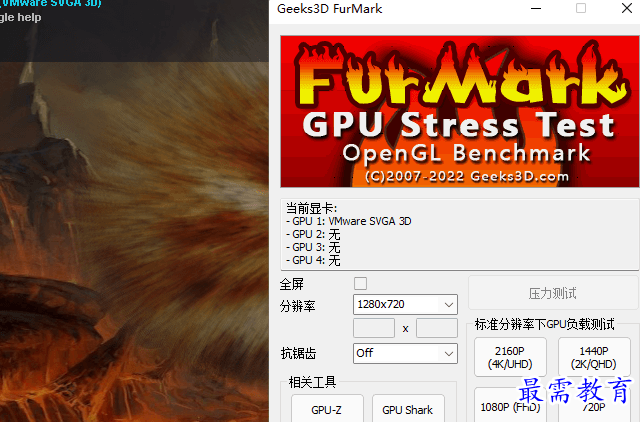Close the Geeks3D FurMark window
The image size is (640, 422).
coord(627,9)
